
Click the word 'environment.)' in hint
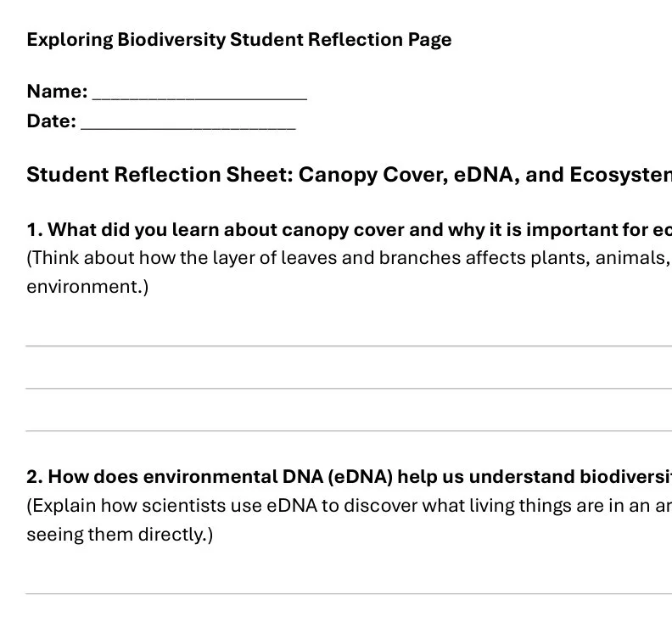tap(87, 286)
